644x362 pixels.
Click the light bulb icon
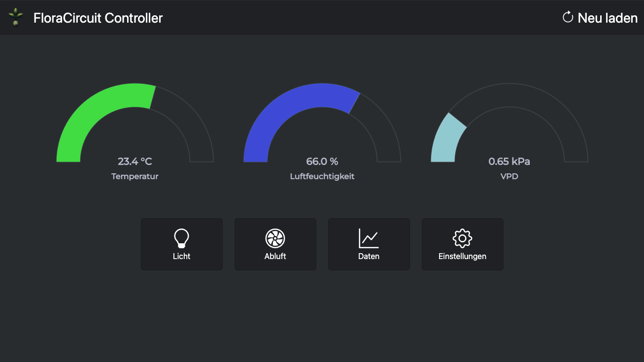(x=182, y=238)
